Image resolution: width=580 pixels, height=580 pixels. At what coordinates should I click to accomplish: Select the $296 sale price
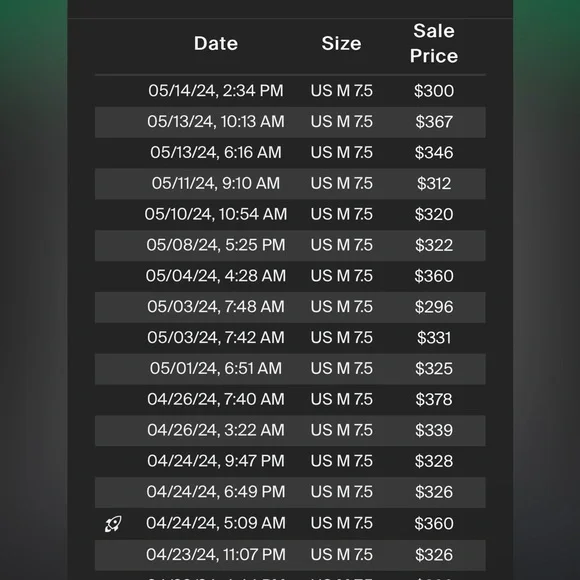click(x=434, y=307)
